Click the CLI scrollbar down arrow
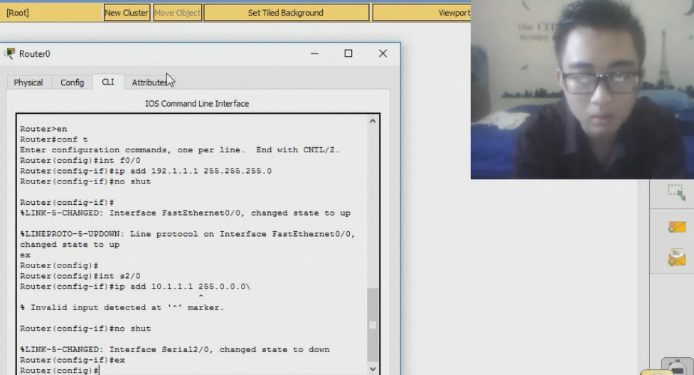 (x=373, y=369)
